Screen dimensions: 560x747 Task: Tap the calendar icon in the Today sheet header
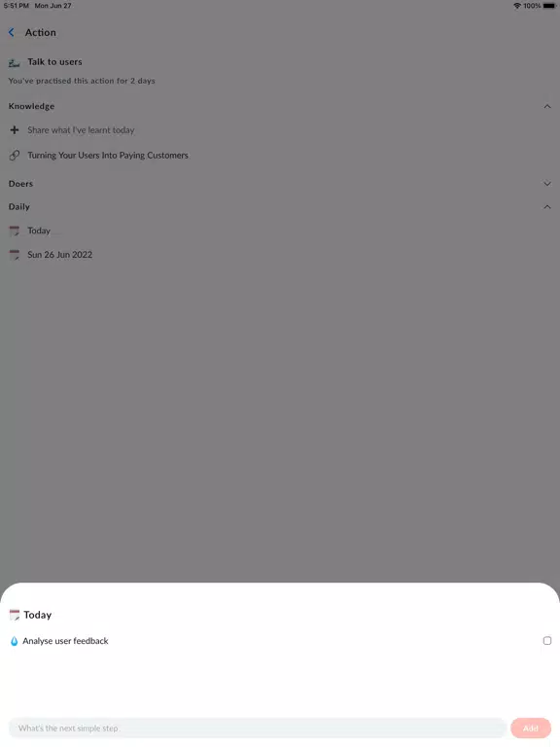[15, 615]
